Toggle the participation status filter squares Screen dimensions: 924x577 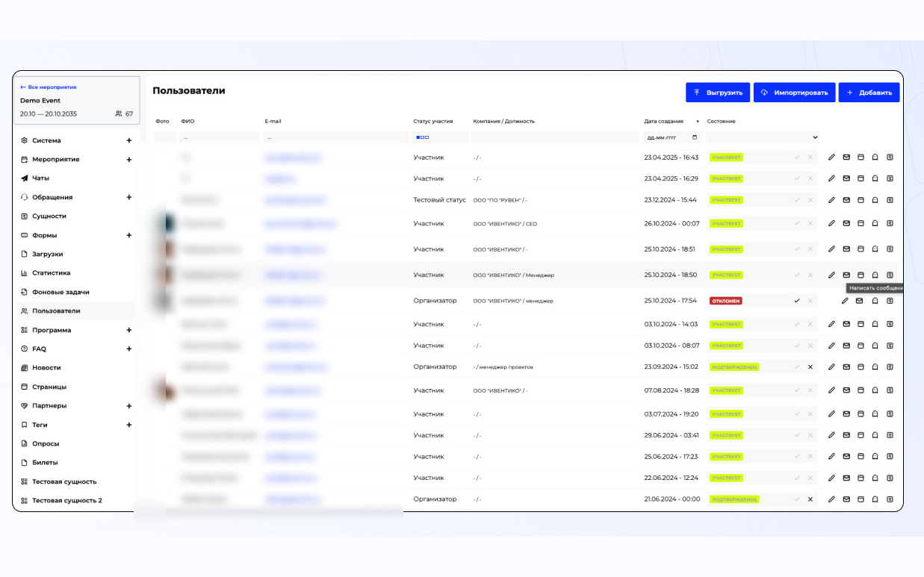[423, 137]
